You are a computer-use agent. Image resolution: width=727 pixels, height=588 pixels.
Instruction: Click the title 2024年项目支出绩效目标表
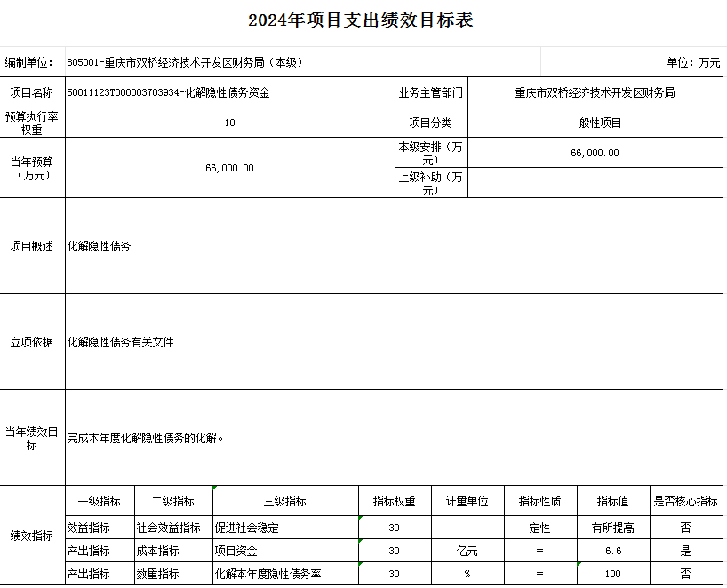pyautogui.click(x=360, y=20)
